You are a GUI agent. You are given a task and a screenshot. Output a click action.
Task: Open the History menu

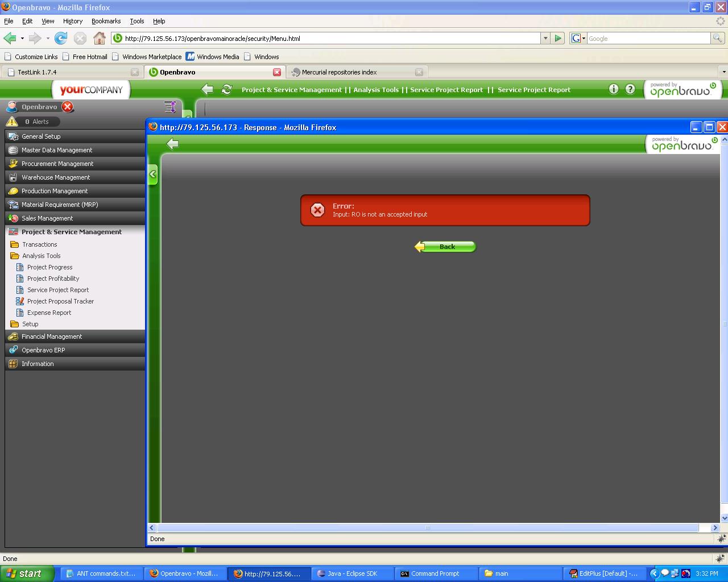pos(73,21)
